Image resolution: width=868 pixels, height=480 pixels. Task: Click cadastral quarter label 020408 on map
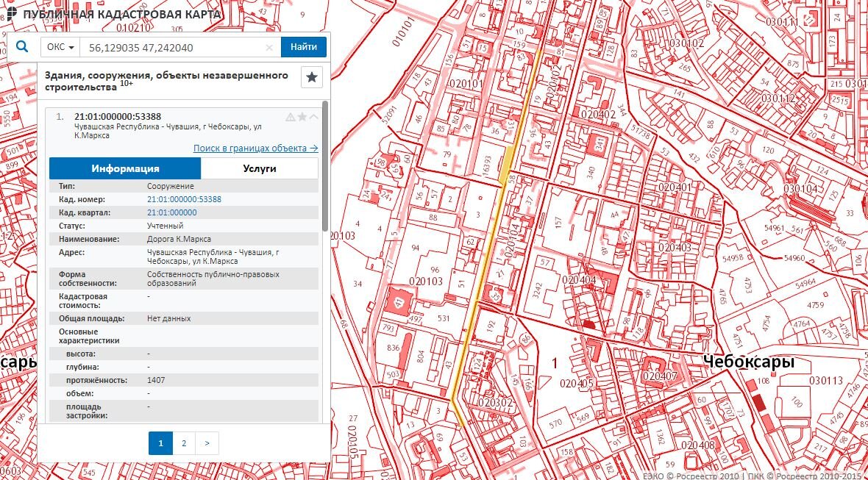click(698, 445)
